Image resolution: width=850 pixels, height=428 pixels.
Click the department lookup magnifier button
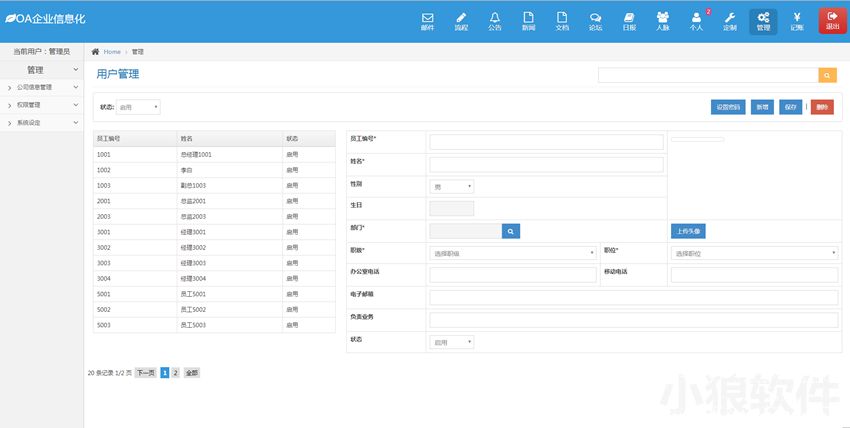(x=510, y=231)
